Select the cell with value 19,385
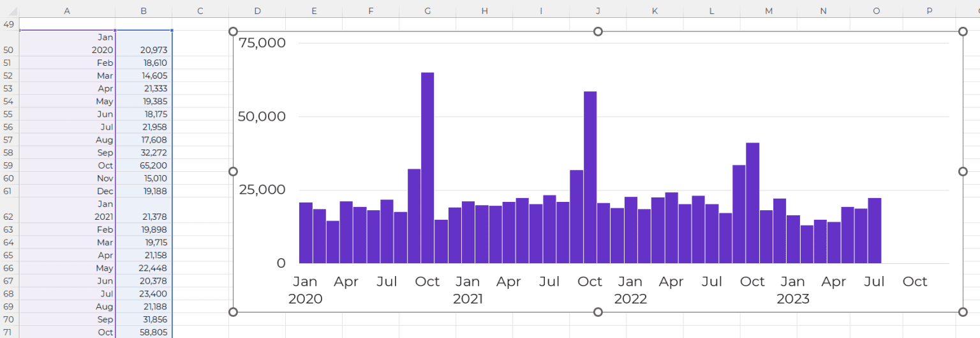This screenshot has width=980, height=338. (x=144, y=101)
